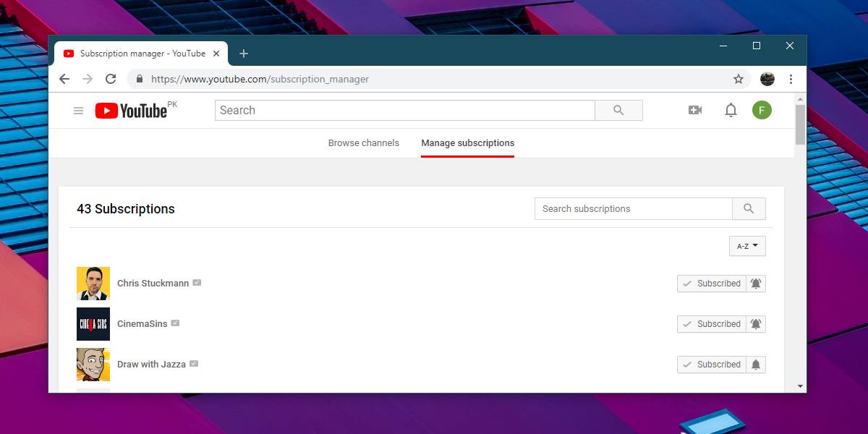The height and width of the screenshot is (434, 868).
Task: Click Chris Stuckmann channel thumbnail
Action: click(93, 284)
